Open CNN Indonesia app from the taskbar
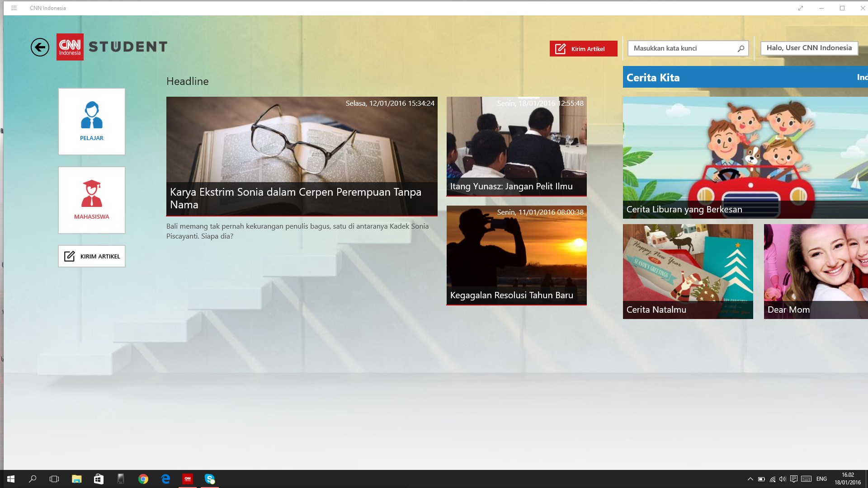 (188, 479)
